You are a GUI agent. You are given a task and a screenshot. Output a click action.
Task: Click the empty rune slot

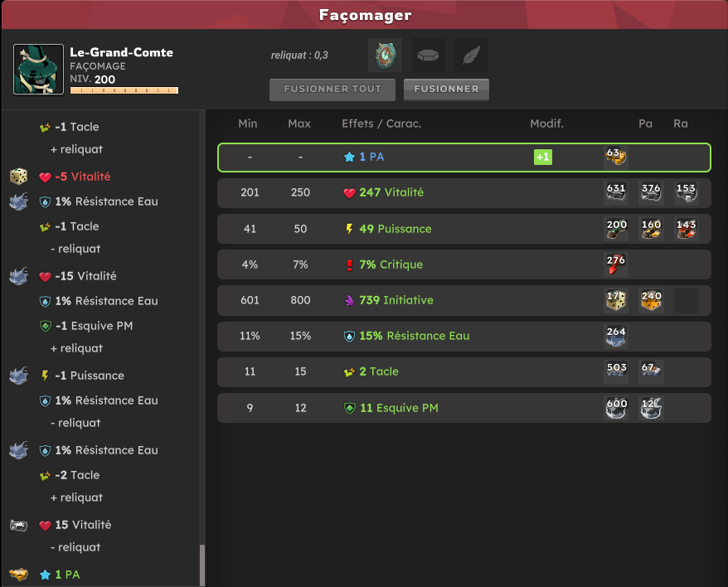(428, 56)
